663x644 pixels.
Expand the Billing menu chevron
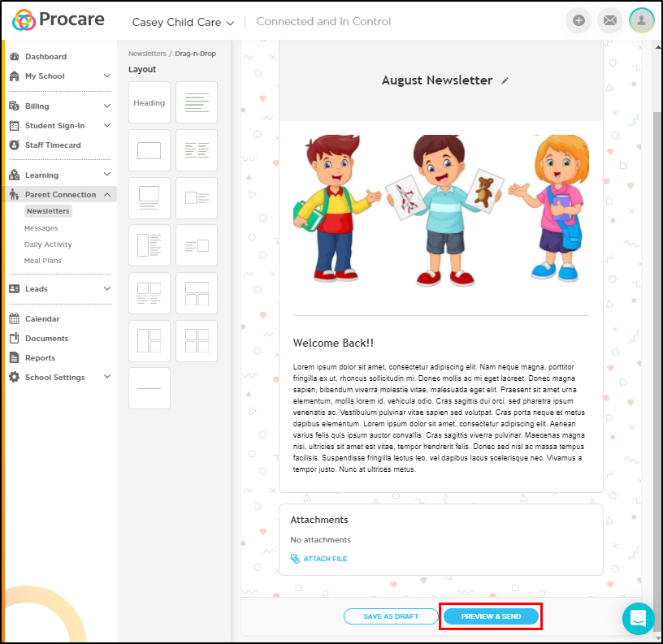(x=107, y=106)
